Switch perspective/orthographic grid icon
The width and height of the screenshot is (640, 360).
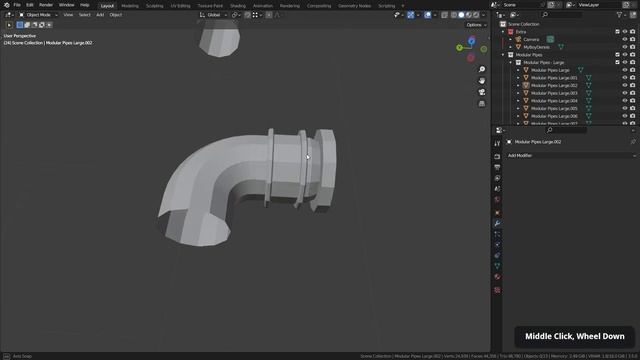482,104
